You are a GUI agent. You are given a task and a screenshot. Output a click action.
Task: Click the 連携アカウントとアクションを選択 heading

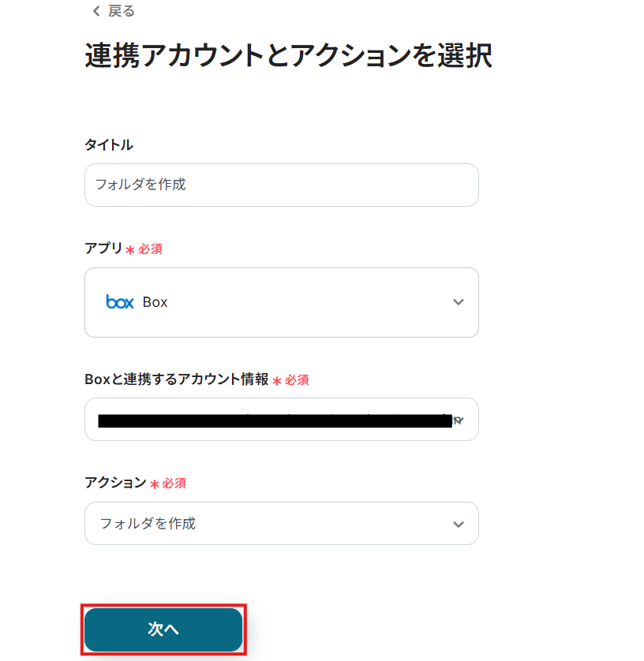click(288, 56)
